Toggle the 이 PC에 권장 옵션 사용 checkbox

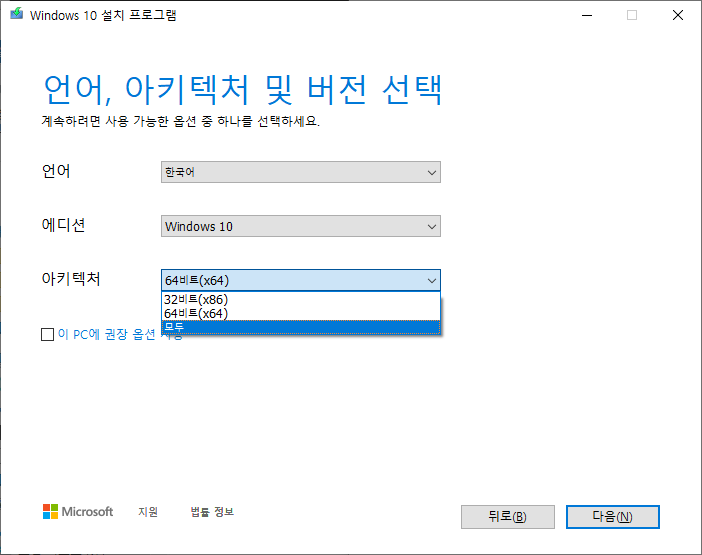pos(47,334)
